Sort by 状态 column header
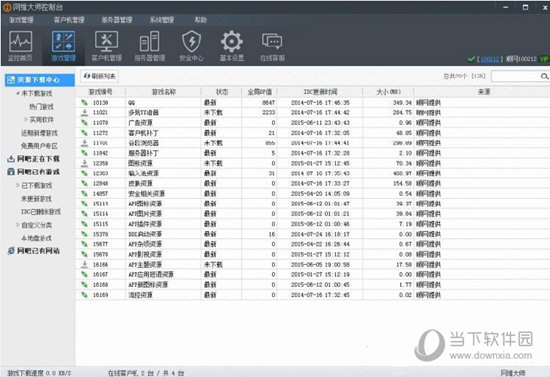550x377 pixels. [x=222, y=92]
